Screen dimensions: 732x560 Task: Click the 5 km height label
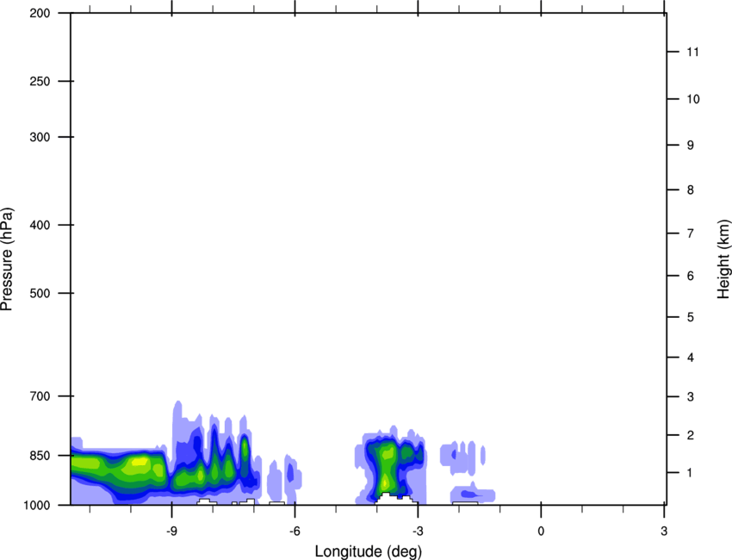690,317
